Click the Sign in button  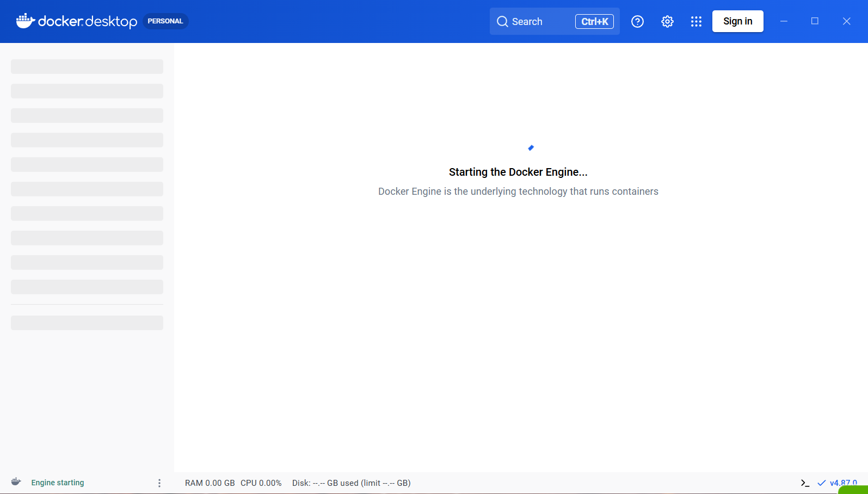click(737, 21)
